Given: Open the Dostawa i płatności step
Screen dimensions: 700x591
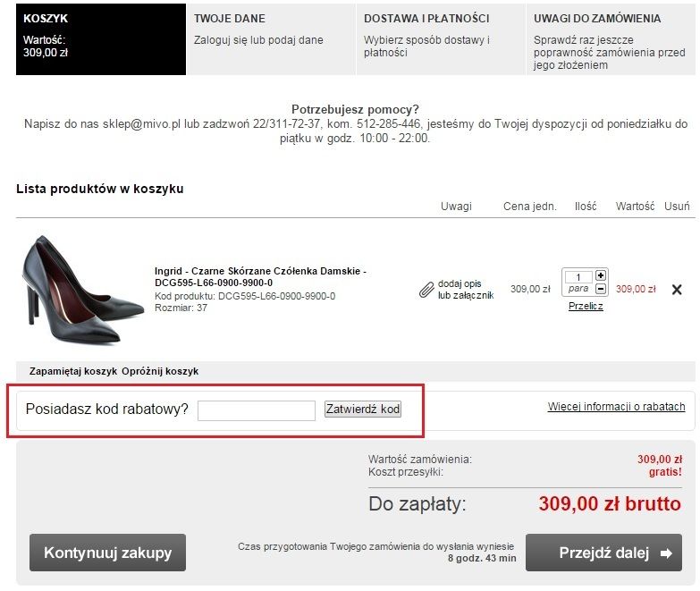Looking at the screenshot, I should [441, 39].
